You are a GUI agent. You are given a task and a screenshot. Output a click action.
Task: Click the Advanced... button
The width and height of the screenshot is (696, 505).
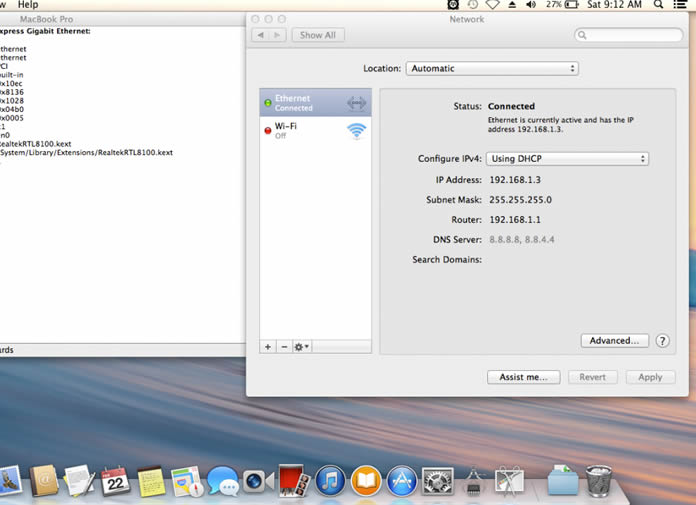[614, 341]
